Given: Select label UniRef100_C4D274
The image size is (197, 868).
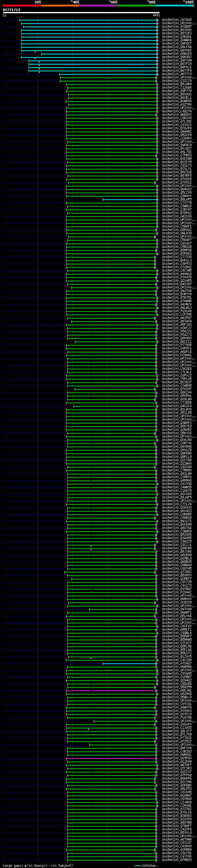Looking at the screenshot, I should pos(176,111).
